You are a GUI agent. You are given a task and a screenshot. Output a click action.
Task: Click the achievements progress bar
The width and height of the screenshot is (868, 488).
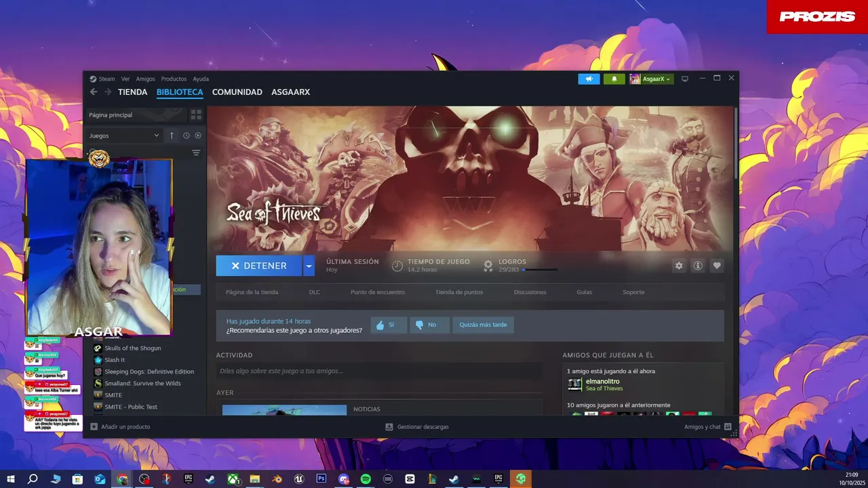(540, 270)
